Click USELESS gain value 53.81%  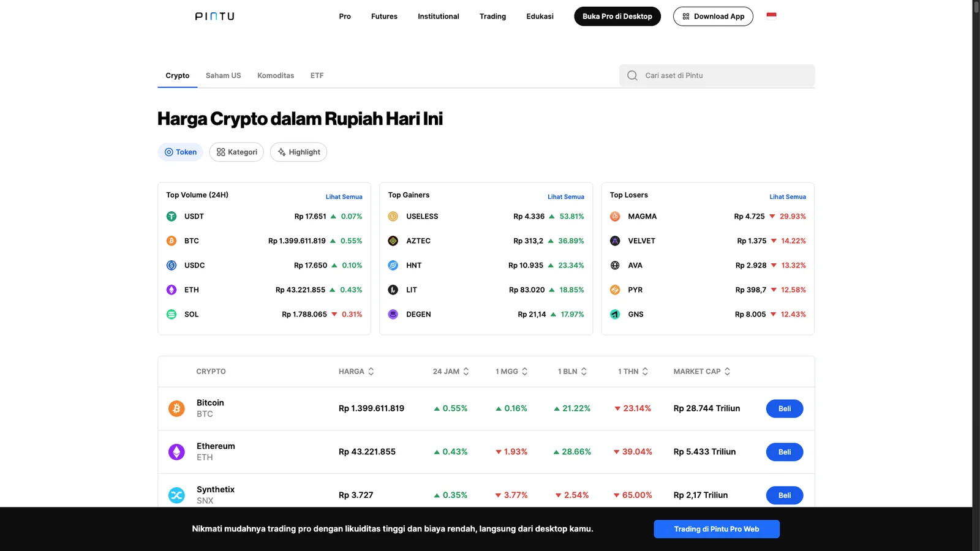[x=571, y=216]
